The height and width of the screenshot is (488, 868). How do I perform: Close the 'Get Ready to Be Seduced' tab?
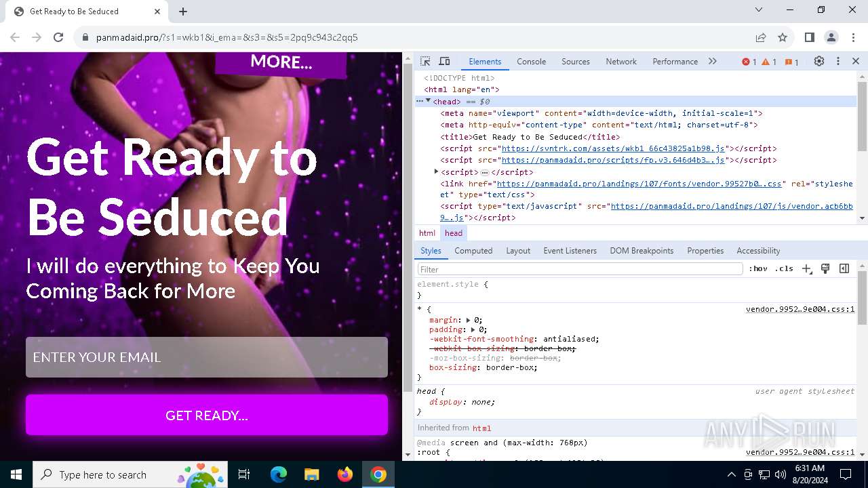pos(157,11)
